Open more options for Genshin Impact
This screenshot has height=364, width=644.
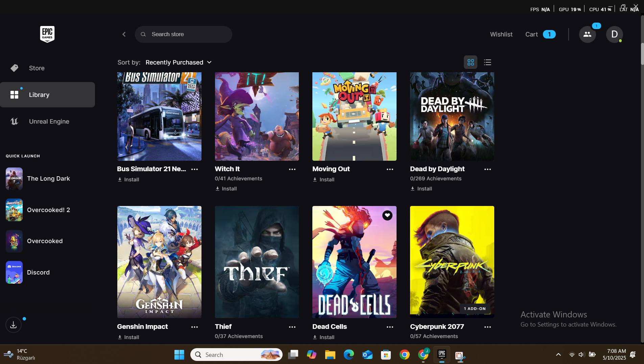(x=195, y=327)
